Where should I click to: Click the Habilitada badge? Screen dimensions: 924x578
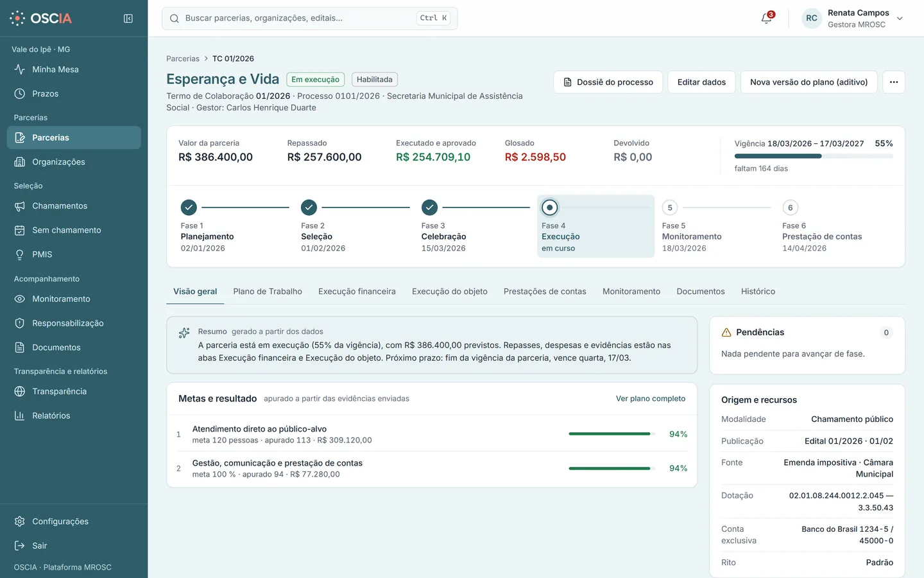point(375,80)
